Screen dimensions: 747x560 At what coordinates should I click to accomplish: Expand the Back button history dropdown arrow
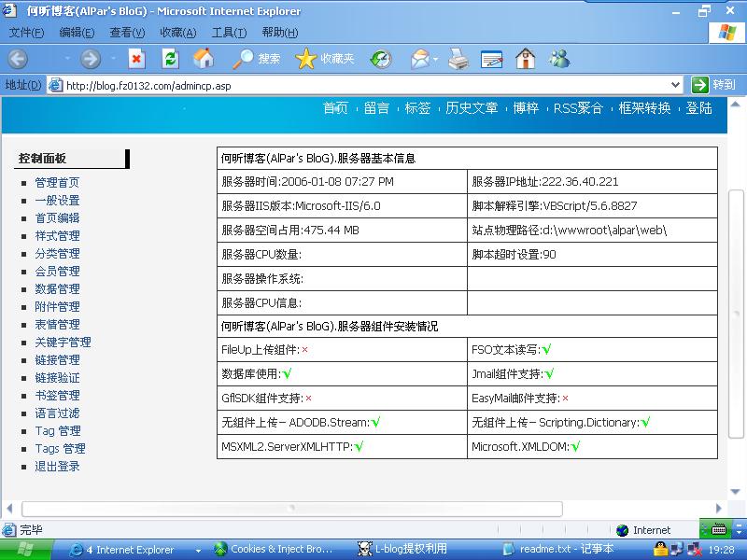[67, 59]
